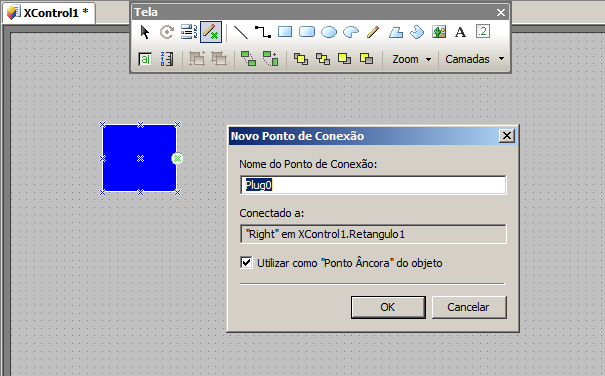The height and width of the screenshot is (376, 605).
Task: Choose the rotate tool in Tela toolbar
Action: pos(167,32)
